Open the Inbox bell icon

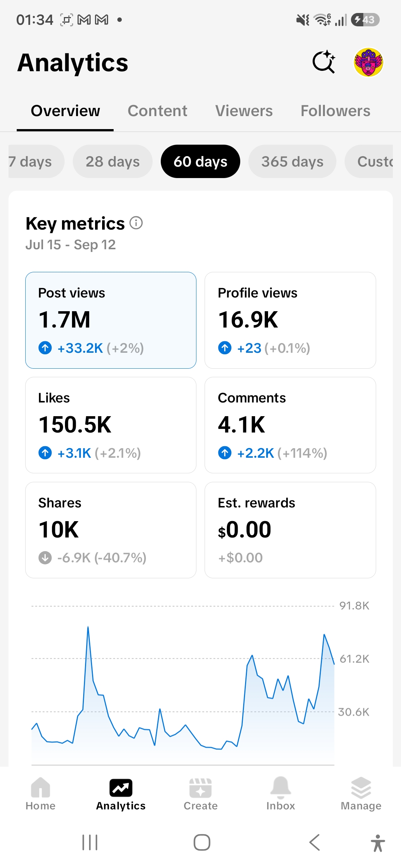click(x=281, y=788)
